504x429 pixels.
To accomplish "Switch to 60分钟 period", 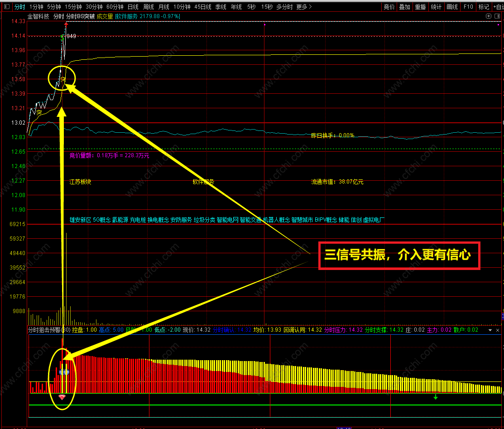I will [115, 7].
